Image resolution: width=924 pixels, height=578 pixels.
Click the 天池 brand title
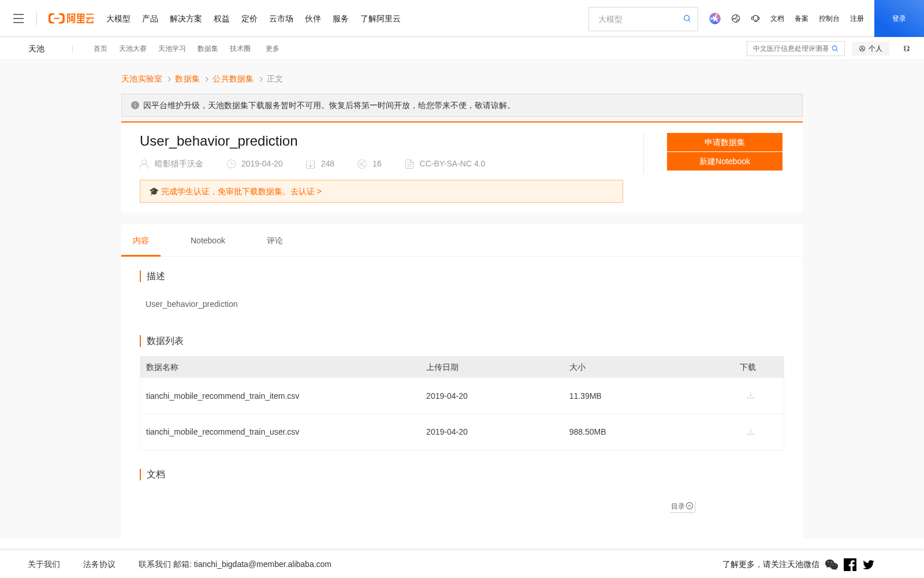[36, 49]
